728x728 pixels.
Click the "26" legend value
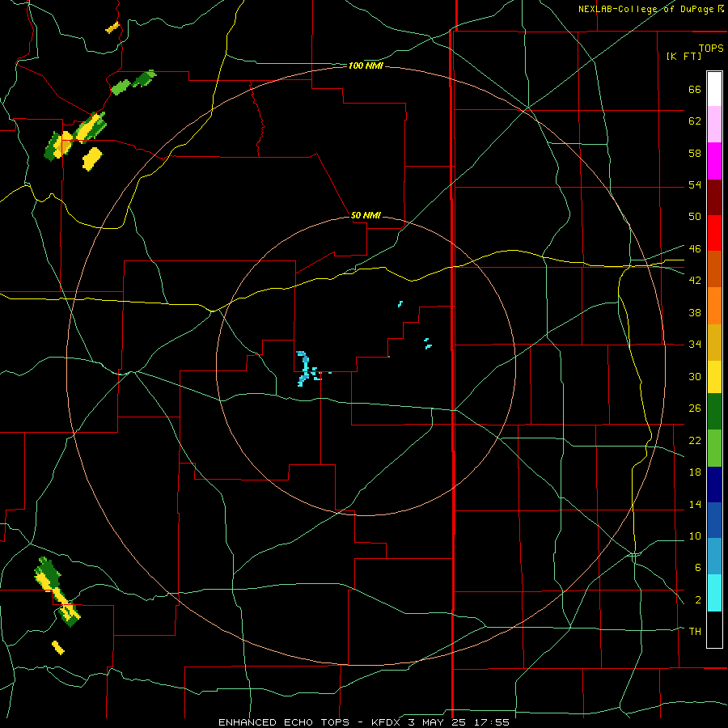(695, 408)
